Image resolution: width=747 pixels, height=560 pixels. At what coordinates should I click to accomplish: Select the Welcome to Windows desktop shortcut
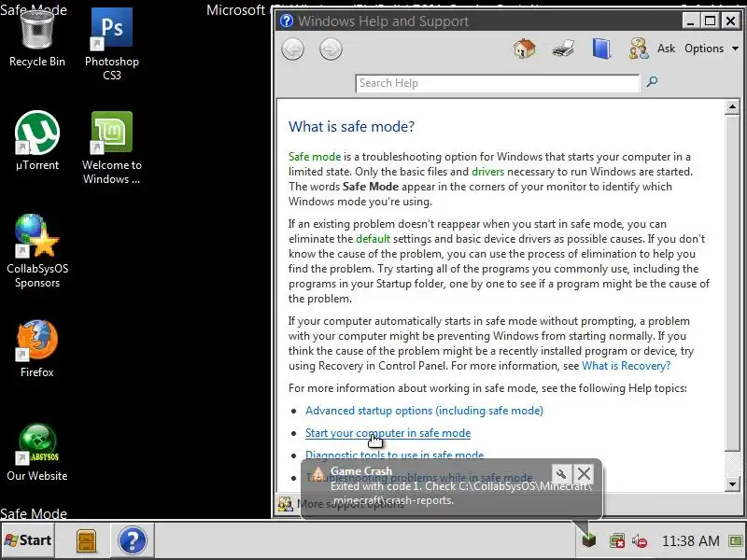(111, 147)
